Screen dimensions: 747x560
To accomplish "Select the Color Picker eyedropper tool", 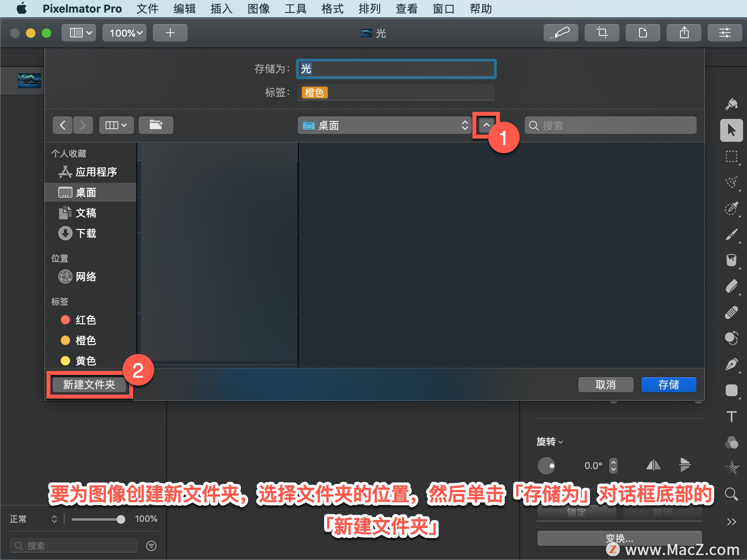I will (732, 208).
